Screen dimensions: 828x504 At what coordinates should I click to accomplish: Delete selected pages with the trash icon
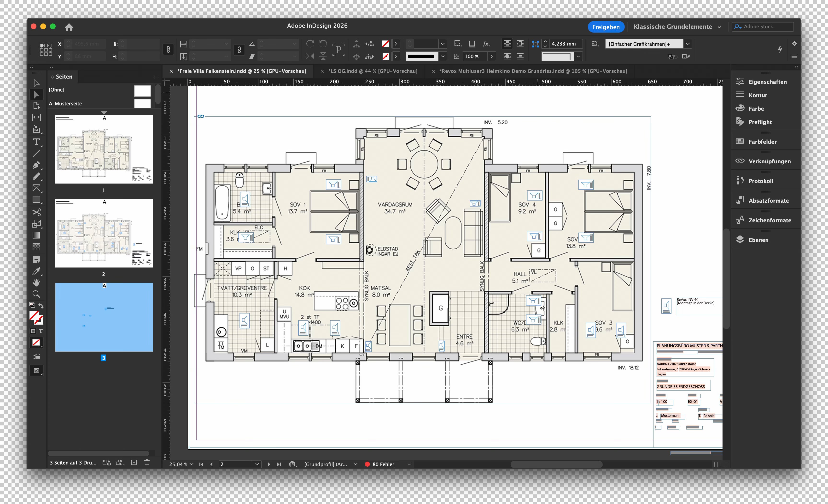point(147,462)
